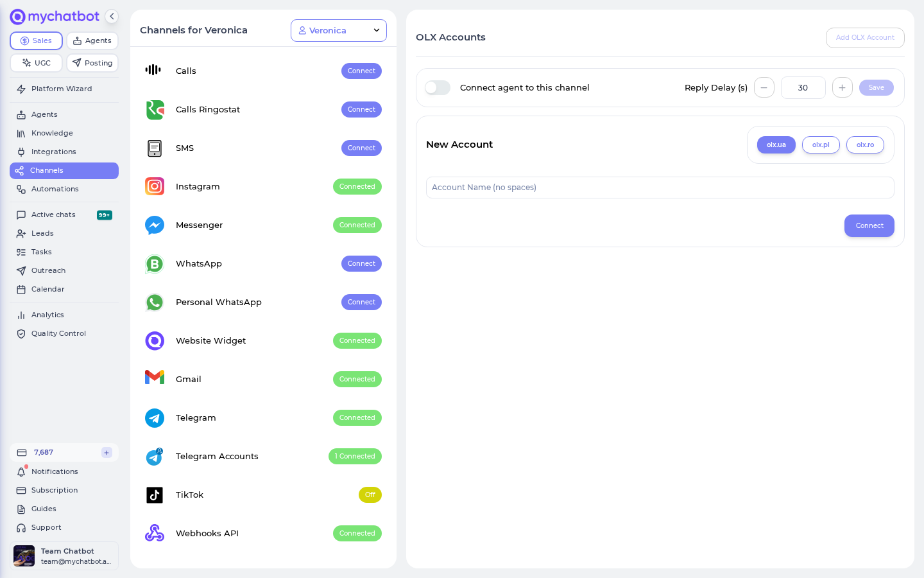
Task: Select the Calls waveform icon
Action: pyautogui.click(x=154, y=70)
